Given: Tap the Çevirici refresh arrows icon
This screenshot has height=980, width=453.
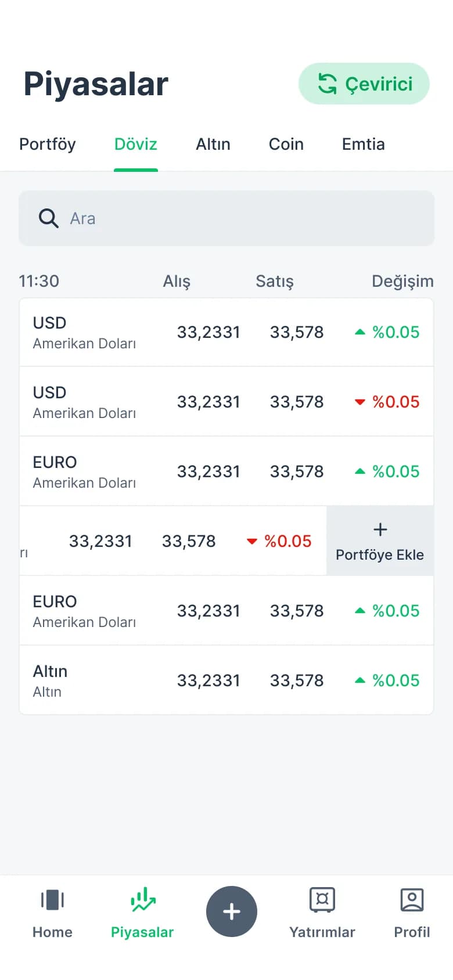Looking at the screenshot, I should pyautogui.click(x=328, y=84).
